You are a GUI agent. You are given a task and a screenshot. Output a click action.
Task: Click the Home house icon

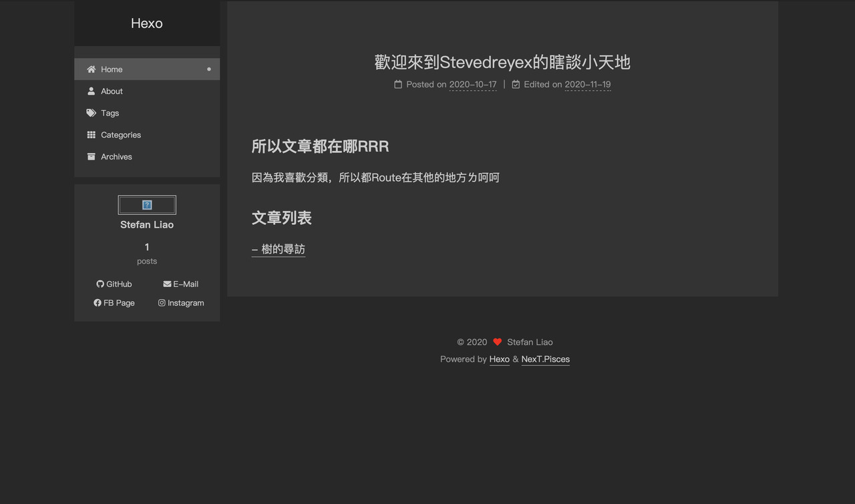click(92, 69)
